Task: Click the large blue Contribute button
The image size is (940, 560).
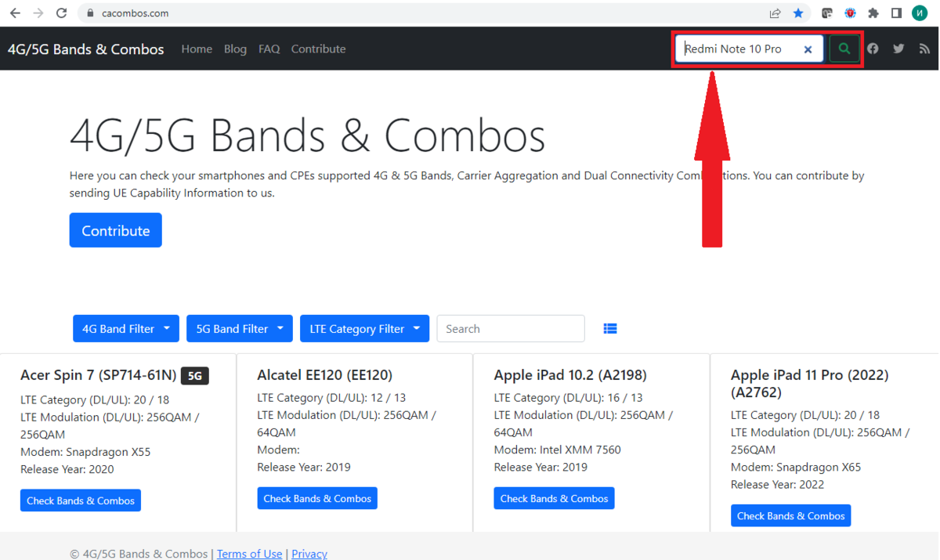Action: click(115, 230)
